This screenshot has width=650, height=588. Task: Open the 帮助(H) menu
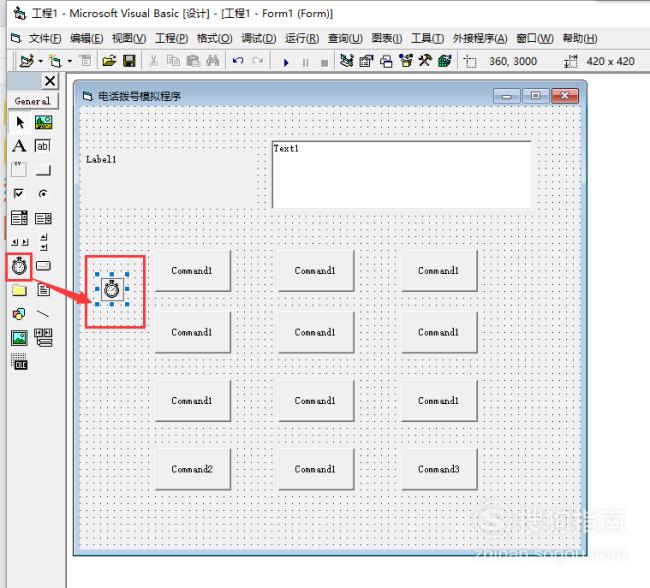click(580, 39)
